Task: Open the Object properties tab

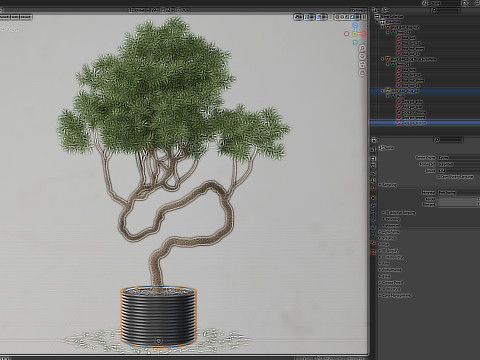Action: point(373,198)
